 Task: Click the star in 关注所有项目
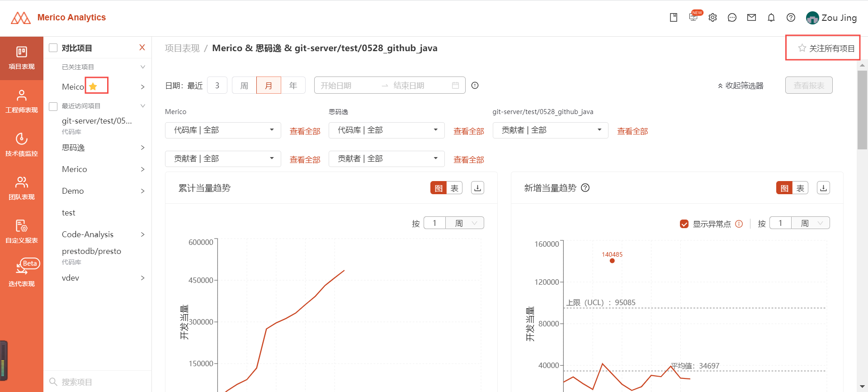coord(802,48)
